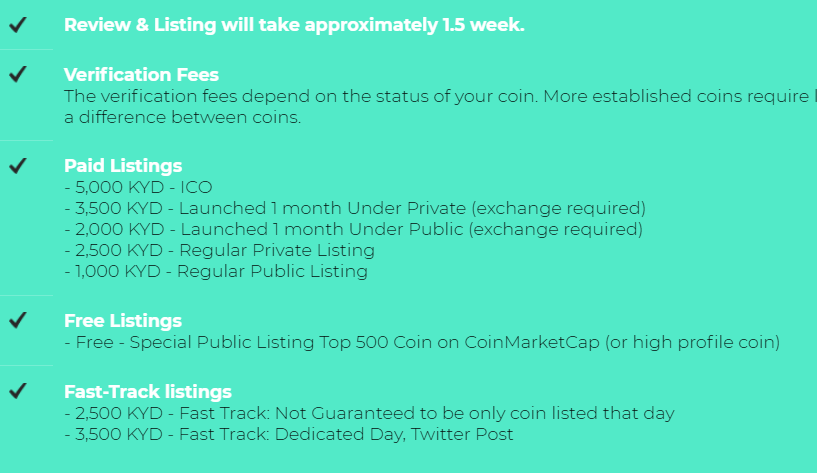Click the 5,000 KYD ICO line
Image resolution: width=817 pixels, height=473 pixels.
pos(138,187)
